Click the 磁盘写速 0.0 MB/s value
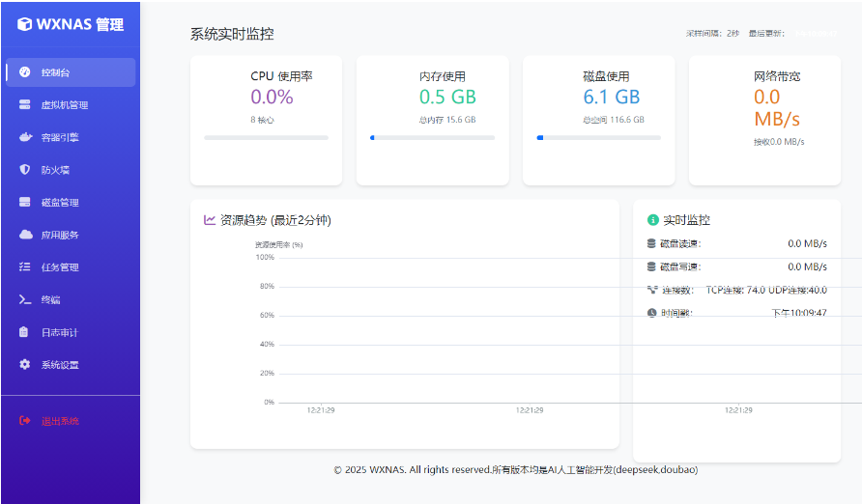The height and width of the screenshot is (504, 862). [807, 266]
